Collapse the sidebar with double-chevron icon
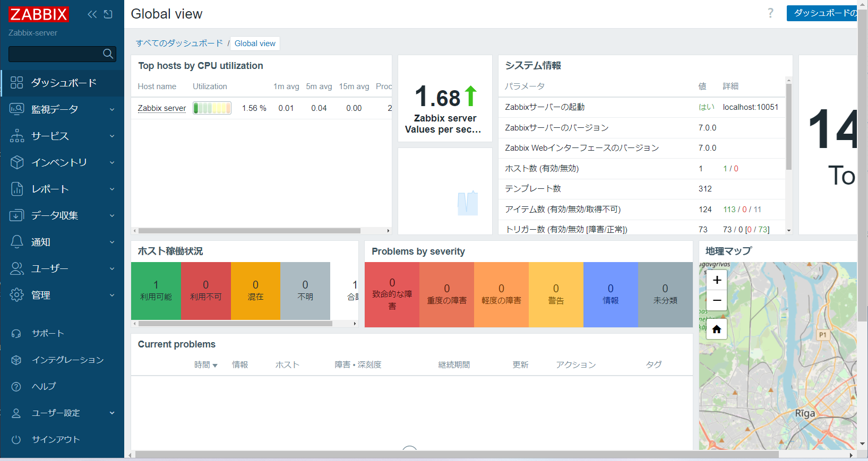868x461 pixels. click(x=92, y=14)
